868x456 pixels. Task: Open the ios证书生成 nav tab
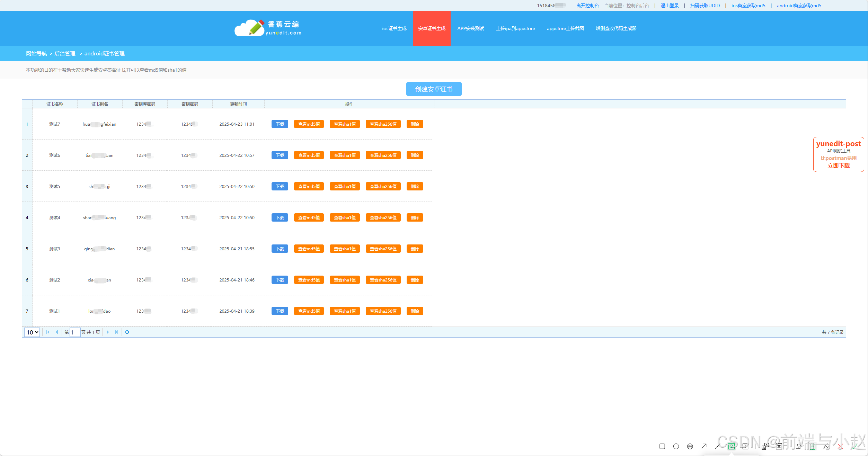(x=394, y=28)
